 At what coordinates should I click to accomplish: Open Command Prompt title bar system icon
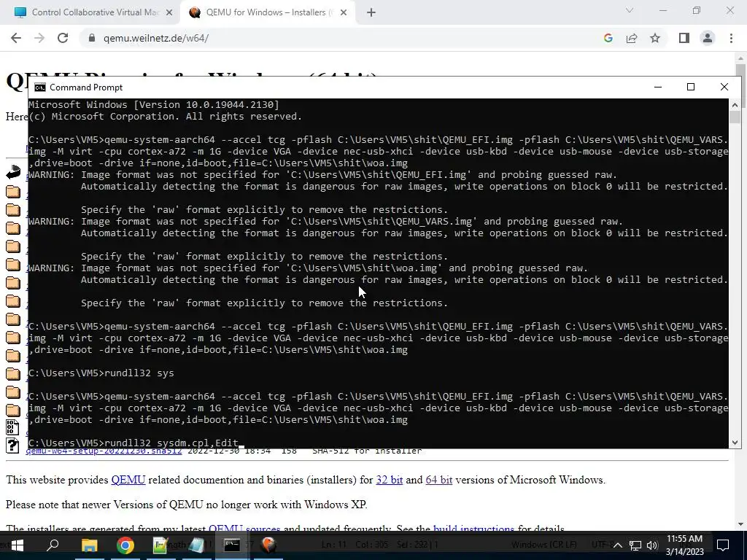(40, 87)
